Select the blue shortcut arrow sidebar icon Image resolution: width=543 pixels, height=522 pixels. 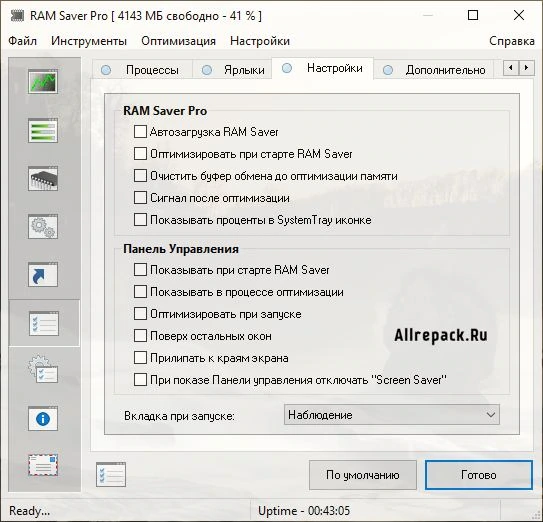pyautogui.click(x=43, y=275)
